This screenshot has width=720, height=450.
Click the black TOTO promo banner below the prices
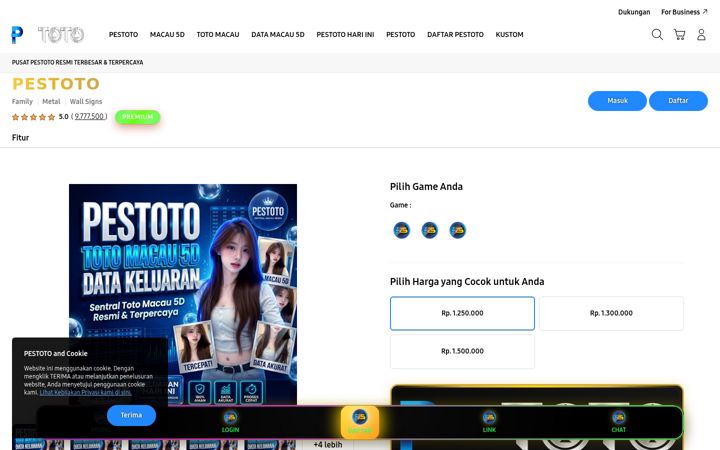pos(537,418)
